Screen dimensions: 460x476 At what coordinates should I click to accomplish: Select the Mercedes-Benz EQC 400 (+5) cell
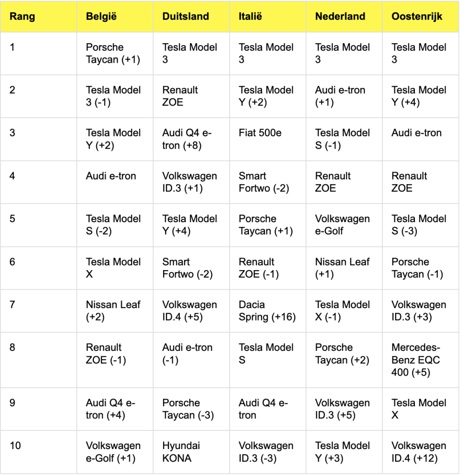415,360
